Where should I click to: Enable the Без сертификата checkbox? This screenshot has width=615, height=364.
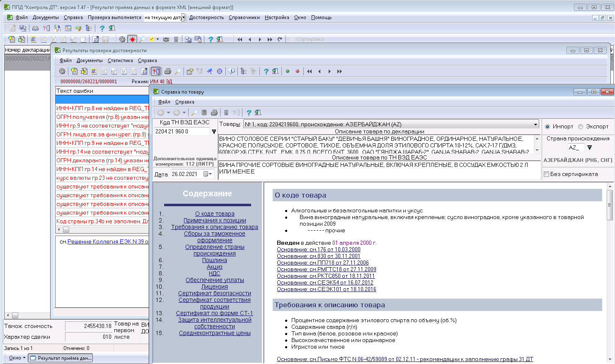546,174
